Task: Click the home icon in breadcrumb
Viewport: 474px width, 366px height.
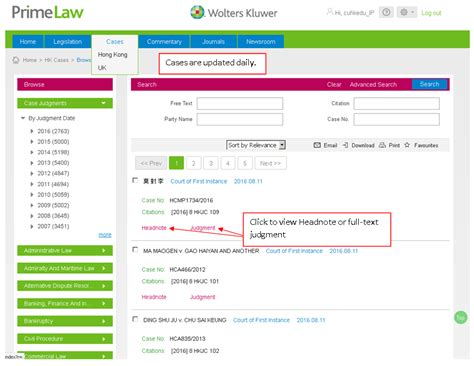Action: (x=16, y=60)
